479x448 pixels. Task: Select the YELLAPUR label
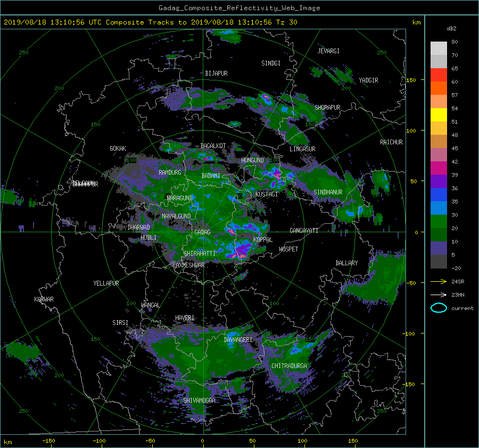point(106,283)
